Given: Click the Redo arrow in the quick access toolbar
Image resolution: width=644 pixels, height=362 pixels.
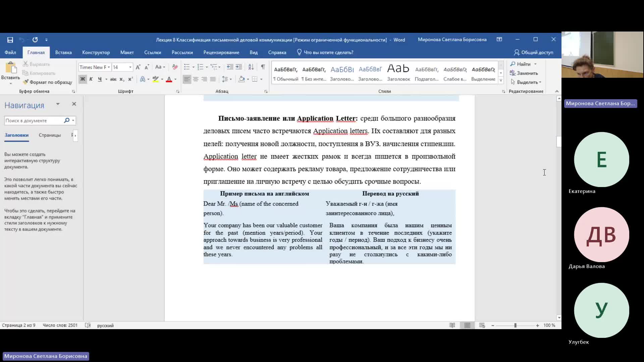Looking at the screenshot, I should pyautogui.click(x=35, y=40).
